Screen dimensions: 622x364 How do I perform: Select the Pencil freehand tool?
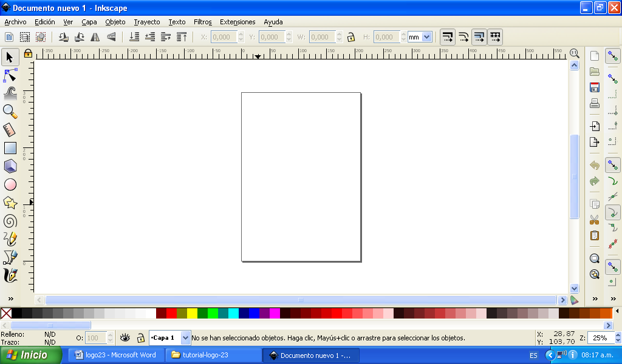tap(10, 239)
